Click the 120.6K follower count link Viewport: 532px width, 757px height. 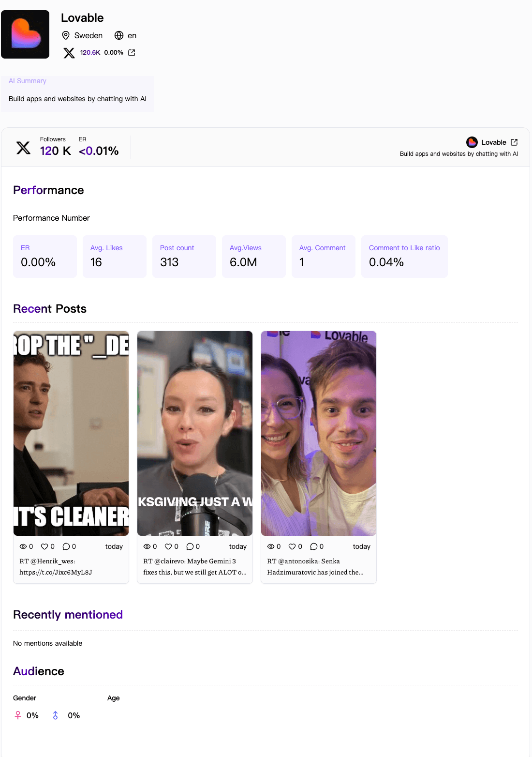pos(90,53)
